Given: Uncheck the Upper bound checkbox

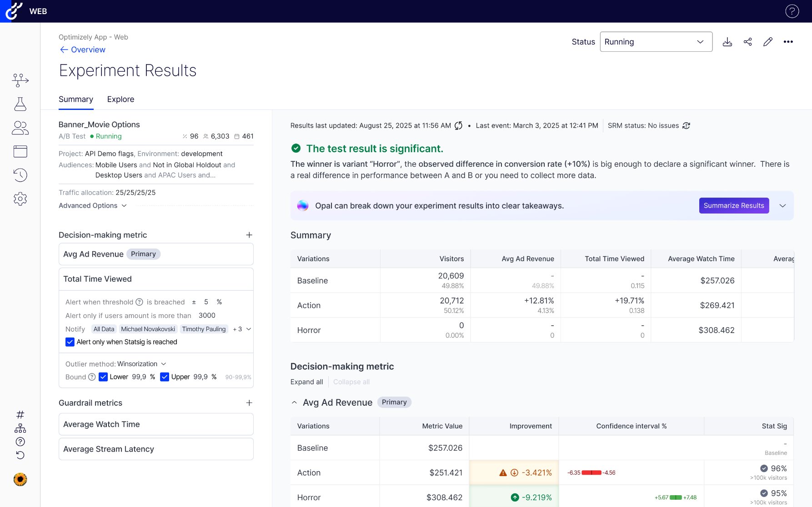Looking at the screenshot, I should [x=165, y=377].
